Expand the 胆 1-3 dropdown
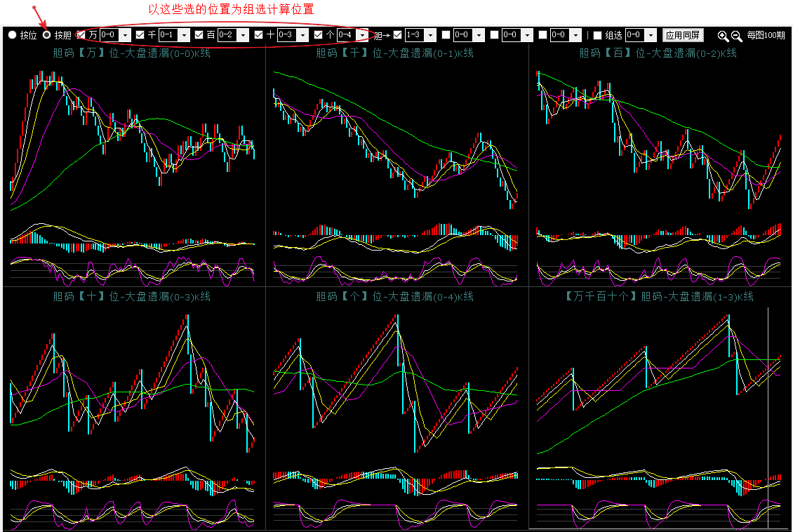This screenshot has width=793, height=532. [x=430, y=35]
